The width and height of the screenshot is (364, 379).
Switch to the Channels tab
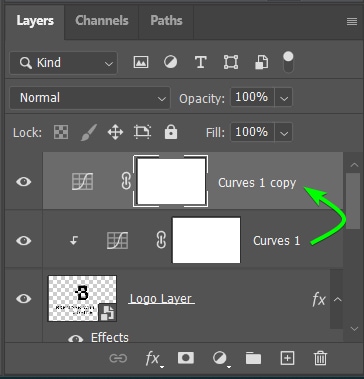pos(102,21)
